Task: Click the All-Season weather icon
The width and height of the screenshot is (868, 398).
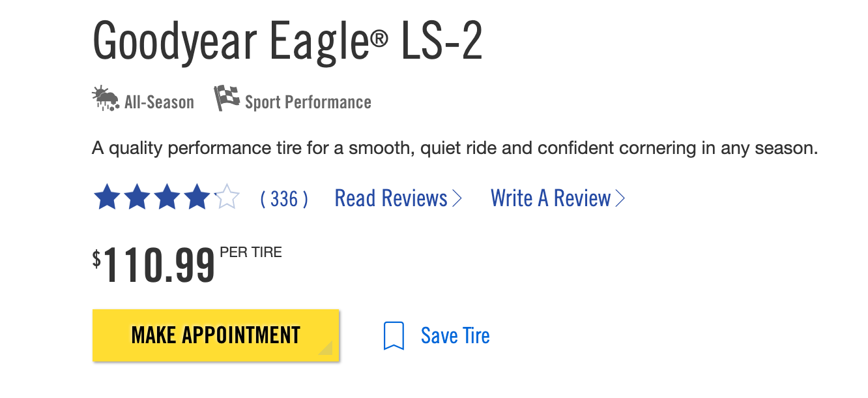Action: [106, 98]
